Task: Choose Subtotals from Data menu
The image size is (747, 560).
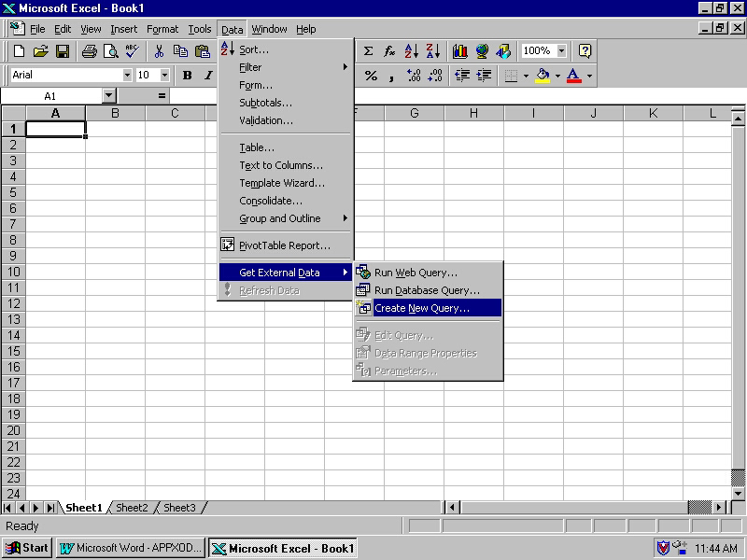Action: (286, 103)
